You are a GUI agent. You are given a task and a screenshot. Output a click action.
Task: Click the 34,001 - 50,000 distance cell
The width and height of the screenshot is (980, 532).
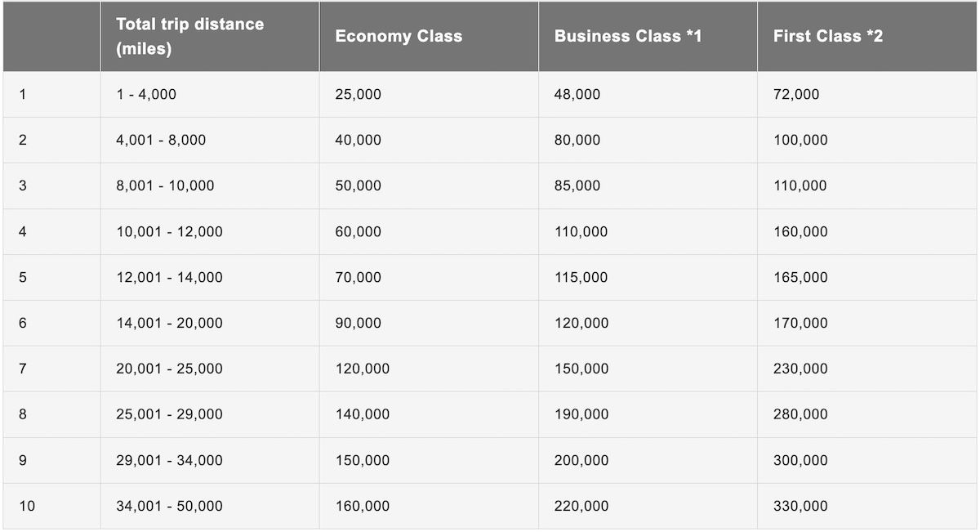click(169, 506)
